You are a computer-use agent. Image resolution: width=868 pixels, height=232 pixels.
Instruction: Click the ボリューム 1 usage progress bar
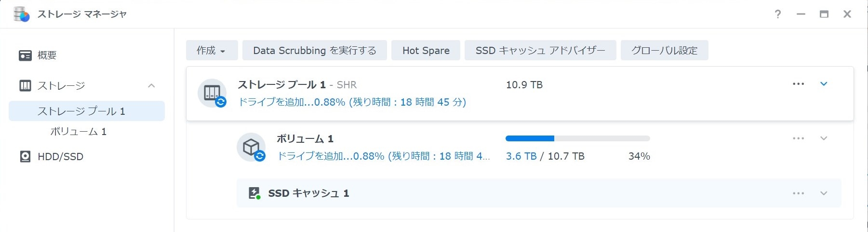(577, 138)
